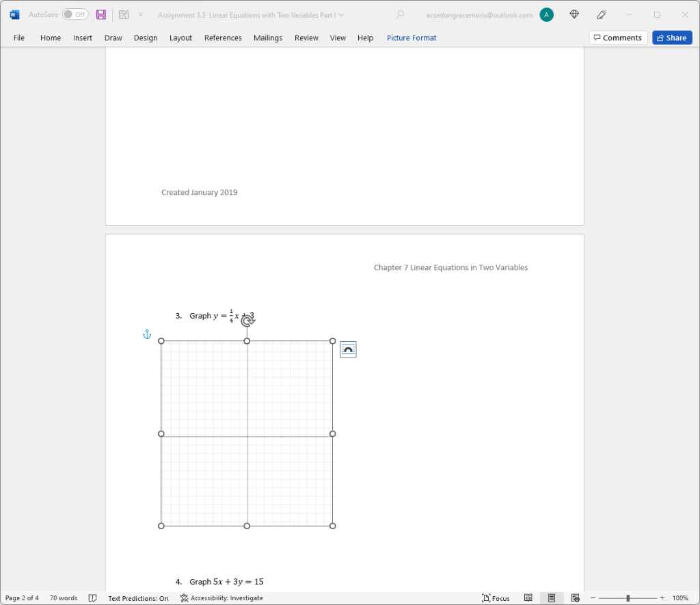Switch to Read Mode in the status bar
Viewport: 700px width, 605px height.
(x=528, y=597)
